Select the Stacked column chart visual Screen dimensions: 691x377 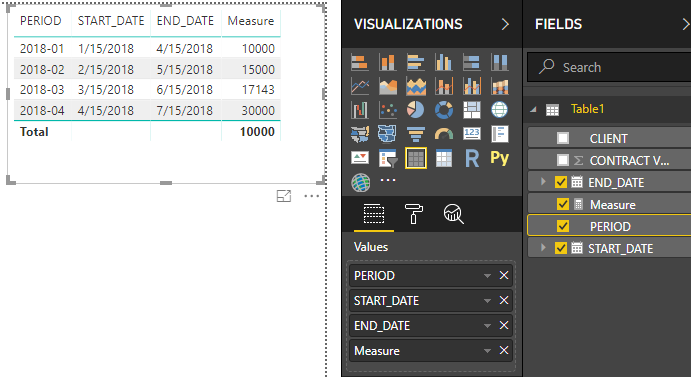[387, 62]
